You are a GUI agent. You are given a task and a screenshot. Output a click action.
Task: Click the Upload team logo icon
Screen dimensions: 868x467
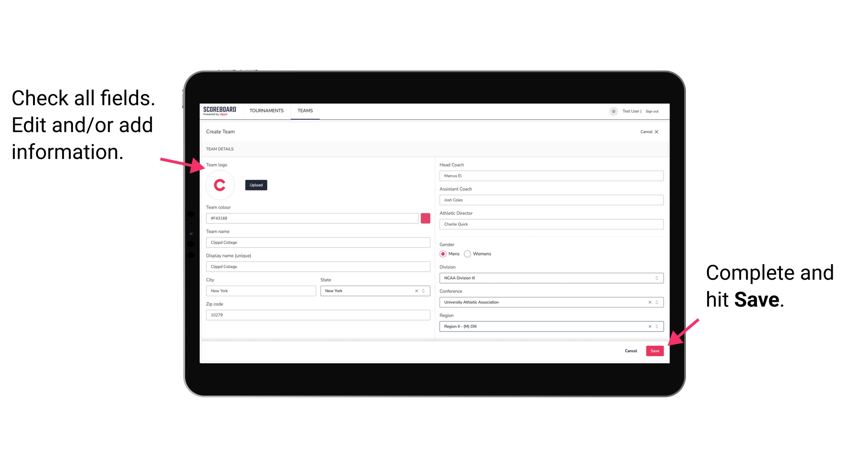pyautogui.click(x=256, y=185)
